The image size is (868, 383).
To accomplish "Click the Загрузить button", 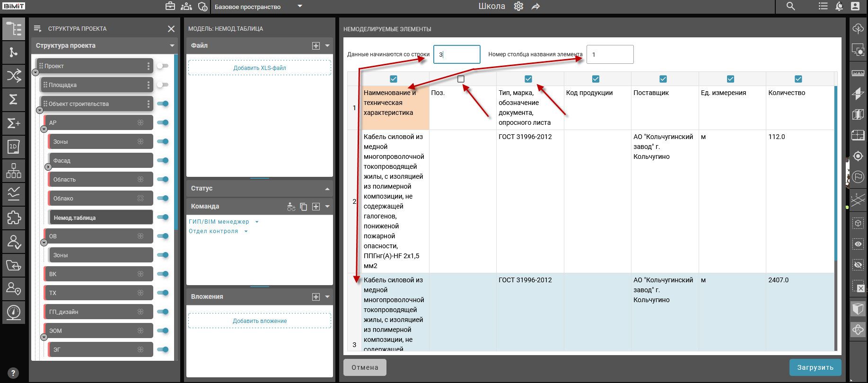I will click(x=815, y=367).
